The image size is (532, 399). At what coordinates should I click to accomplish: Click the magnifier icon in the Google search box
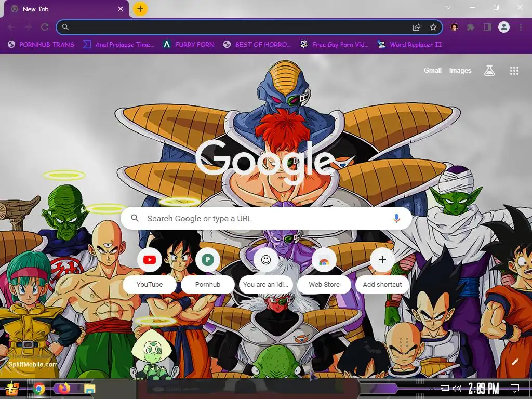tap(135, 218)
